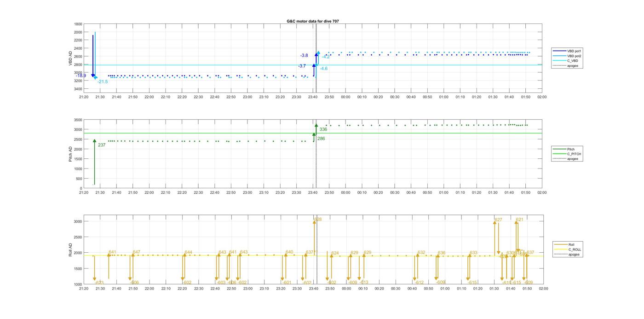The image size is (644, 319).
Task: Click the '632' roll annotation
Action: [421, 253]
